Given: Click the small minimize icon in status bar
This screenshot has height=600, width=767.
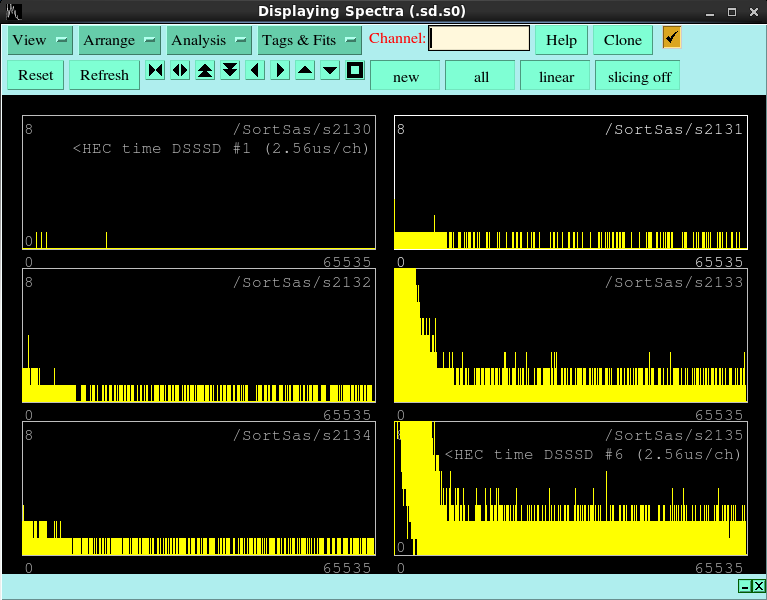Looking at the screenshot, I should click(x=745, y=586).
